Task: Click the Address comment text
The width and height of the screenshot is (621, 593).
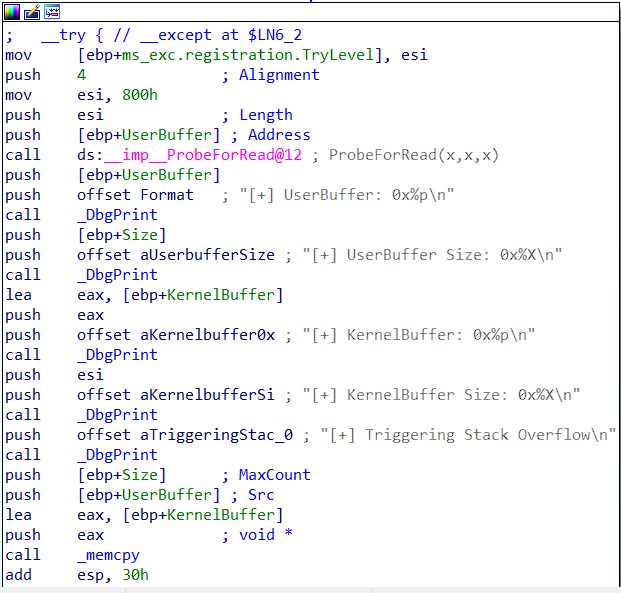Action: point(279,135)
